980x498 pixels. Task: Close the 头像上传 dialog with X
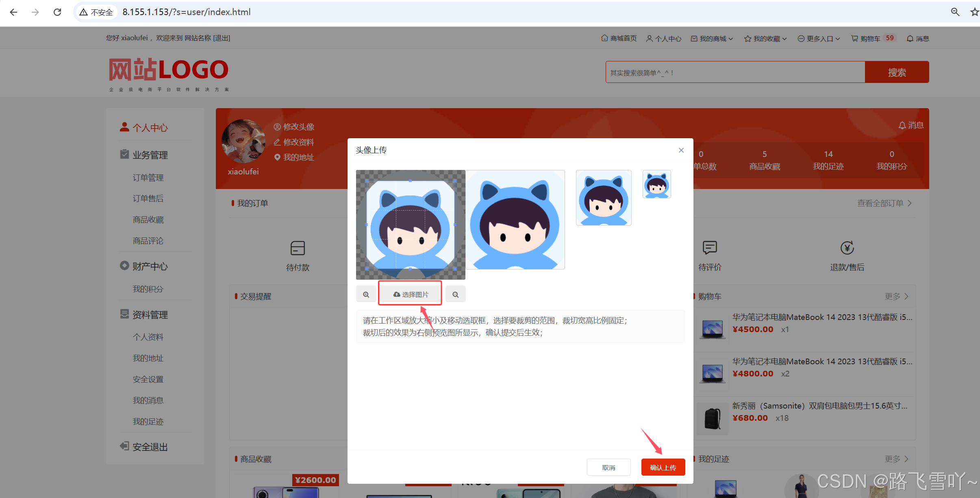(681, 150)
